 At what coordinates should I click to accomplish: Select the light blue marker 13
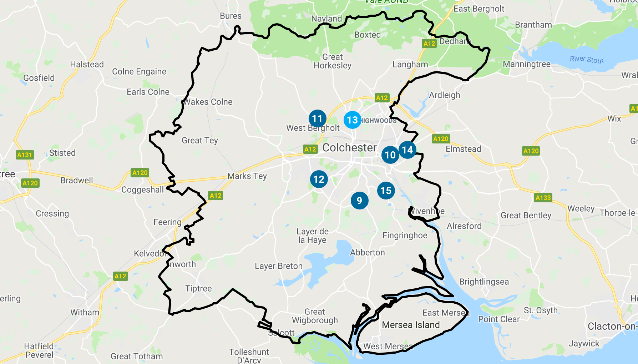coord(352,120)
